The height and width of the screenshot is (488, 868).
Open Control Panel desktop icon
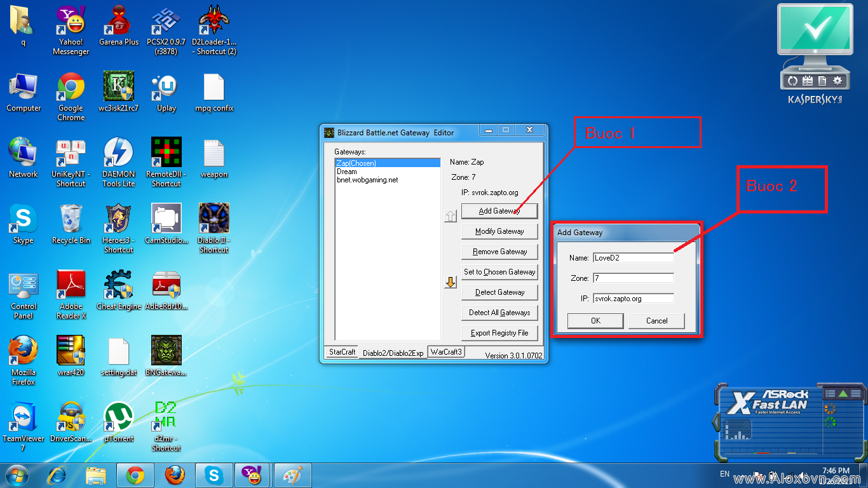[x=24, y=295]
